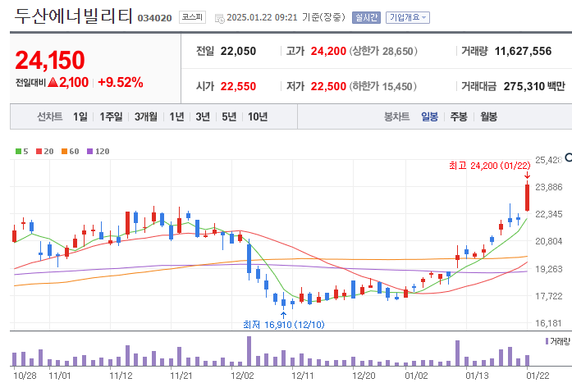Click the green 5-day moving average swatch
This screenshot has width=572, height=392.
point(18,152)
